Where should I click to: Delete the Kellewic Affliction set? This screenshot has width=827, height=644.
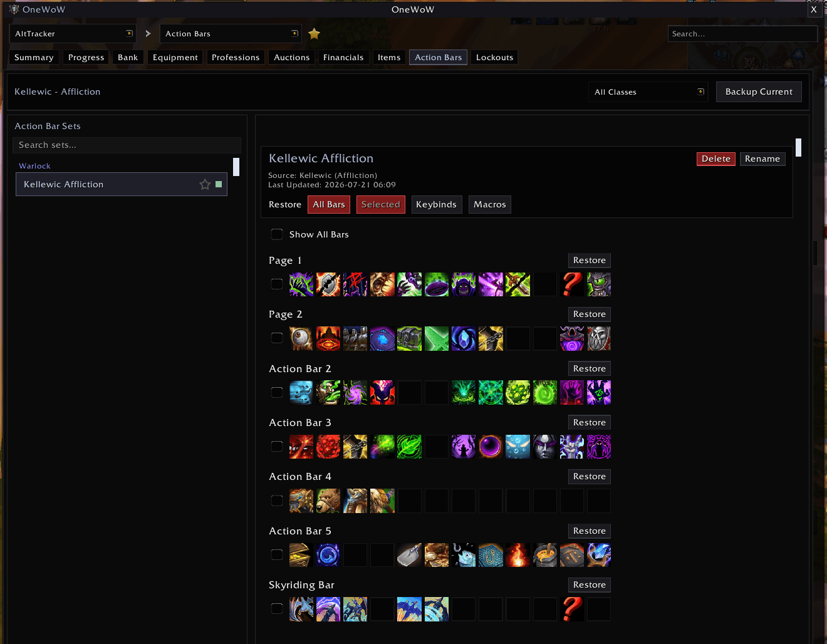click(716, 159)
